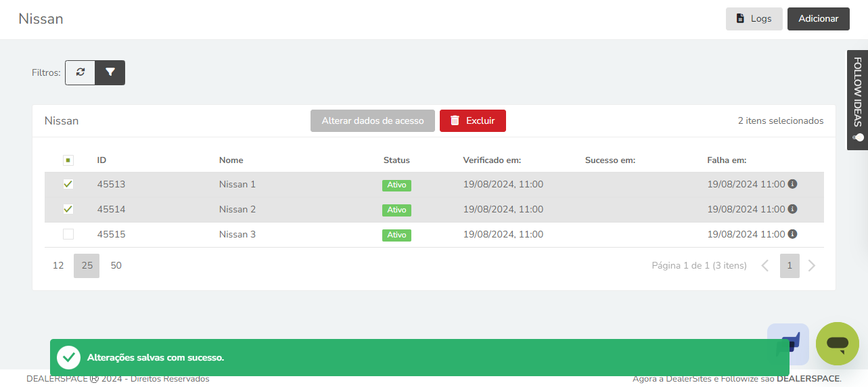
Task: Click Alterações salvas com sucesso message
Action: click(156, 357)
